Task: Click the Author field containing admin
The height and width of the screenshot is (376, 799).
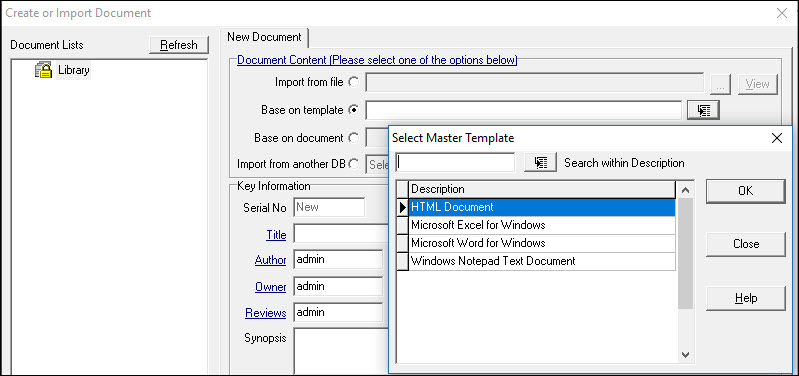Action: pyautogui.click(x=338, y=259)
